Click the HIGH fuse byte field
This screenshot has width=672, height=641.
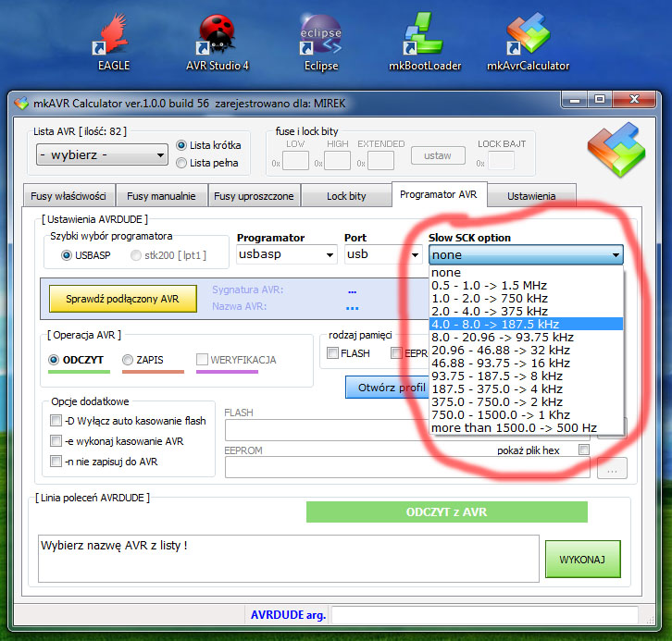337,161
